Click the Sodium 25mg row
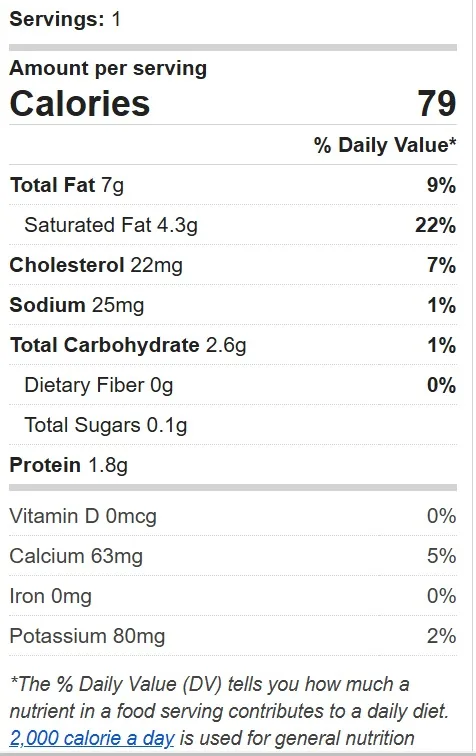476x756 pixels. [x=233, y=305]
